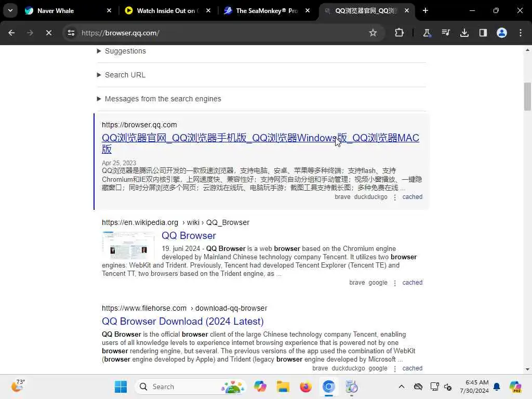The height and width of the screenshot is (399, 532).
Task: Open the Extensions puzzle icon
Action: [x=400, y=33]
